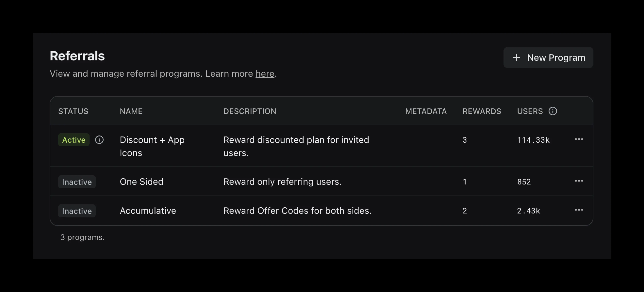Click the New Program button
The image size is (644, 292).
point(548,57)
